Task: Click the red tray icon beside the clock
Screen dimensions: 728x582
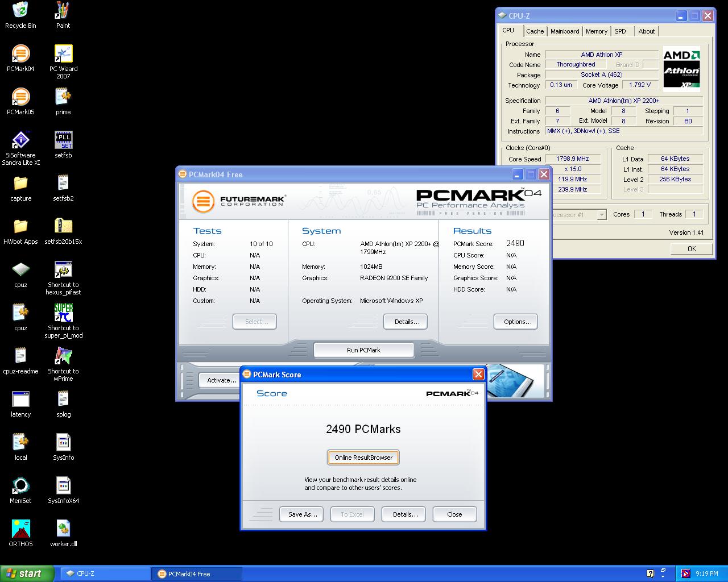Action: [685, 574]
